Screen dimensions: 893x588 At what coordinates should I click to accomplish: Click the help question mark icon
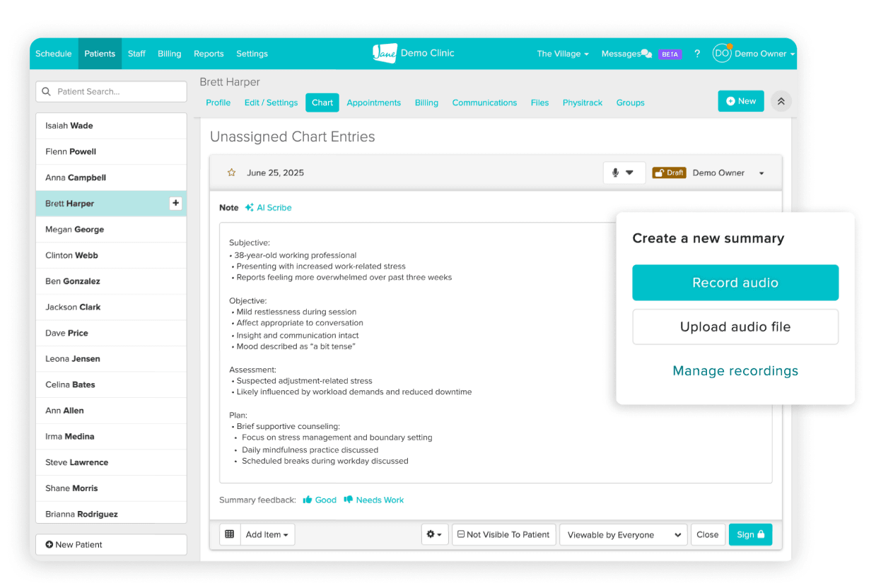tap(697, 53)
